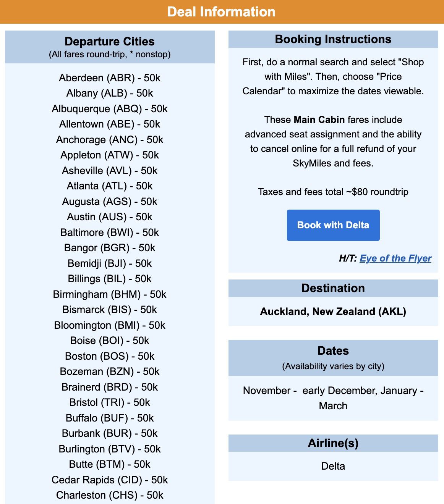Click the Aberdeen (ABR) city entry
Viewport: 444px width, 504px height.
(110, 78)
